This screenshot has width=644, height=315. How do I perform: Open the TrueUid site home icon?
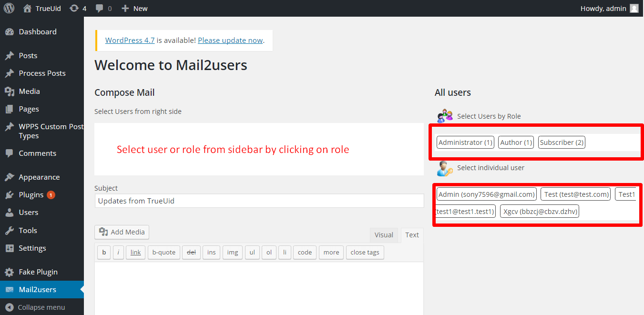tap(27, 8)
